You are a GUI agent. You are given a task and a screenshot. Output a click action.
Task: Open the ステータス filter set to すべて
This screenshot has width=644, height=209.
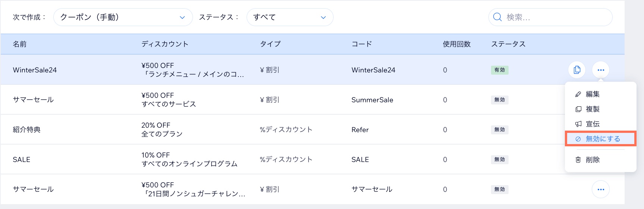coord(290,17)
